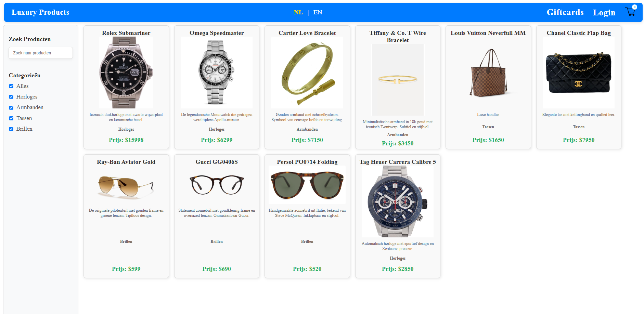Uncheck the Alles category checkbox
This screenshot has width=644, height=314.
click(x=11, y=86)
